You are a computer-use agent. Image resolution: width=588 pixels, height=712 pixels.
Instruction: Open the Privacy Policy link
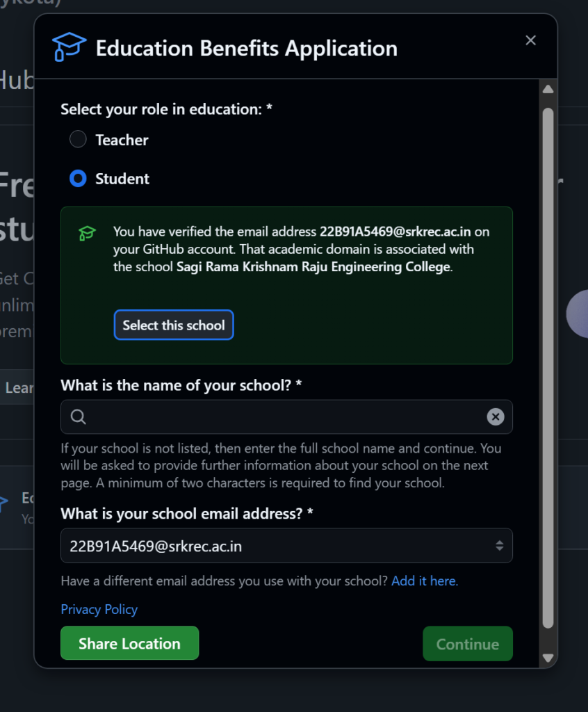point(99,609)
